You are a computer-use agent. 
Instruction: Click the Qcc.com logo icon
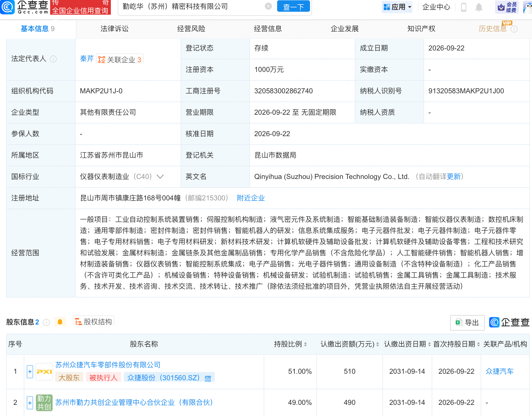(7, 7)
